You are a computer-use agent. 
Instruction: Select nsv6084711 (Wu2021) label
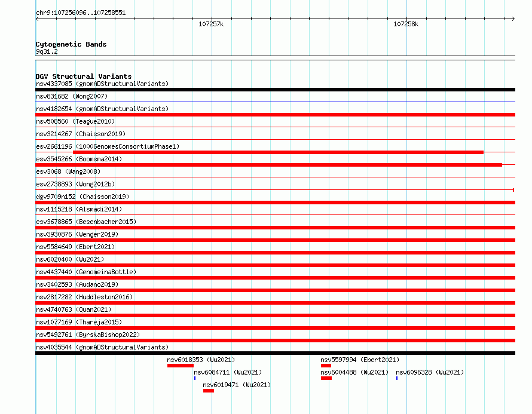pos(228,372)
